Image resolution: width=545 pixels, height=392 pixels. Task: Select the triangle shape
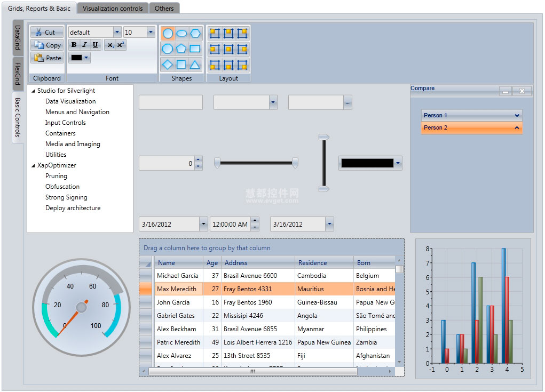(x=195, y=65)
